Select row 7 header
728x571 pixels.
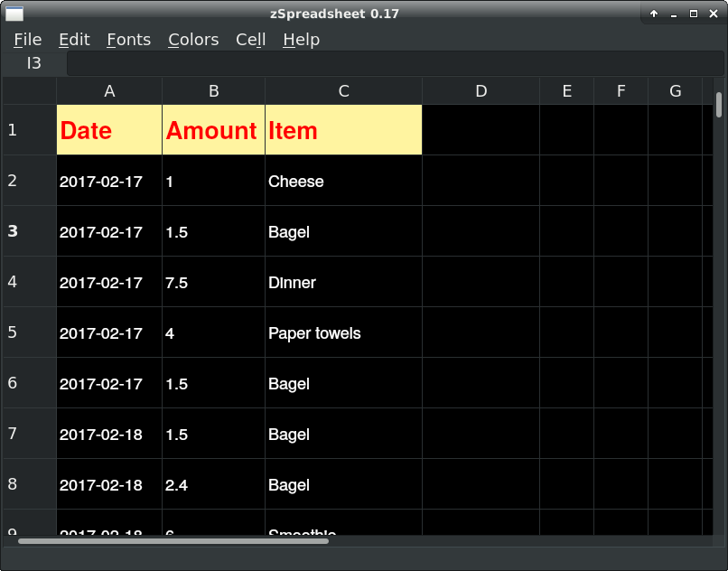pyautogui.click(x=30, y=434)
